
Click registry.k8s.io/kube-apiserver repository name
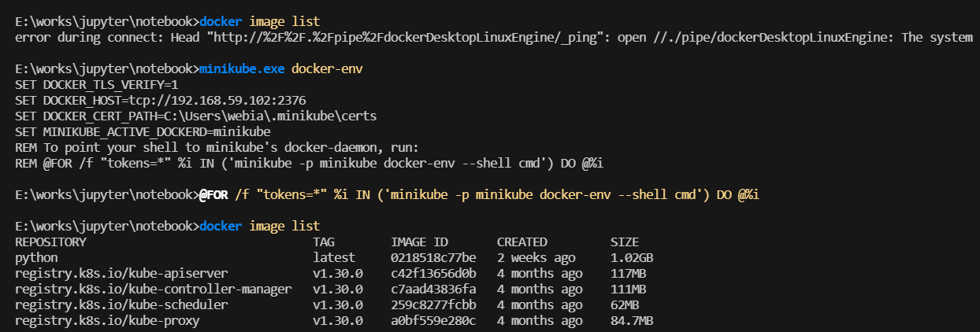coord(121,274)
